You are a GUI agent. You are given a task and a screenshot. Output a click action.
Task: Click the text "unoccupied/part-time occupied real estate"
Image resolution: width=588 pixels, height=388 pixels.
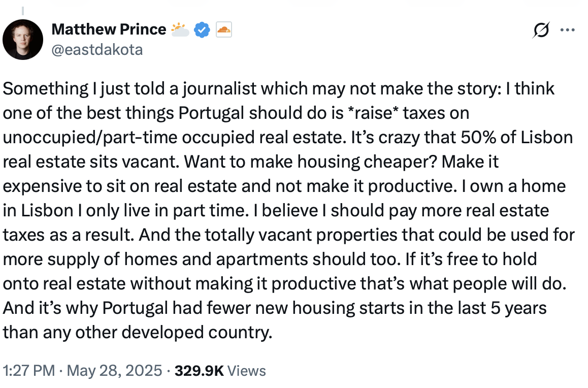coord(174,138)
